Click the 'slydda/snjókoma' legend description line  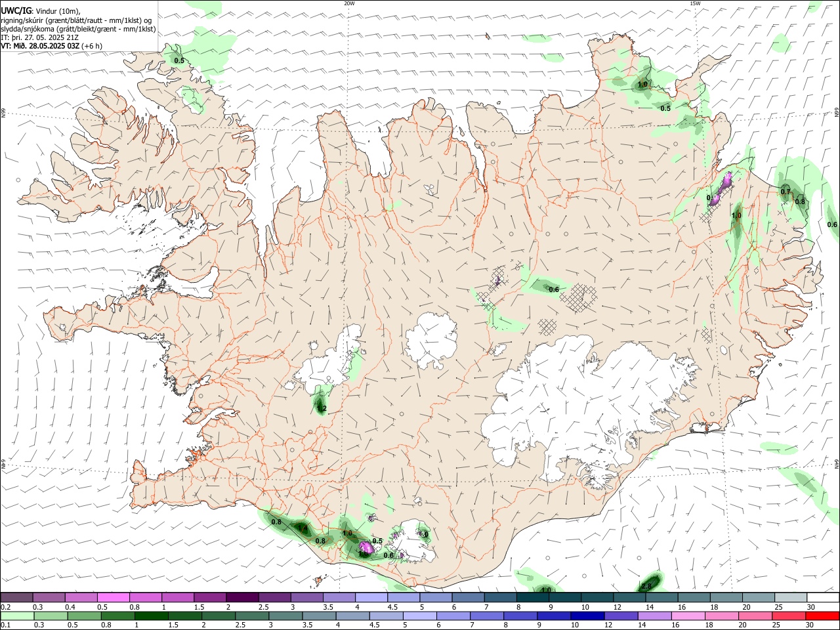coord(78,29)
